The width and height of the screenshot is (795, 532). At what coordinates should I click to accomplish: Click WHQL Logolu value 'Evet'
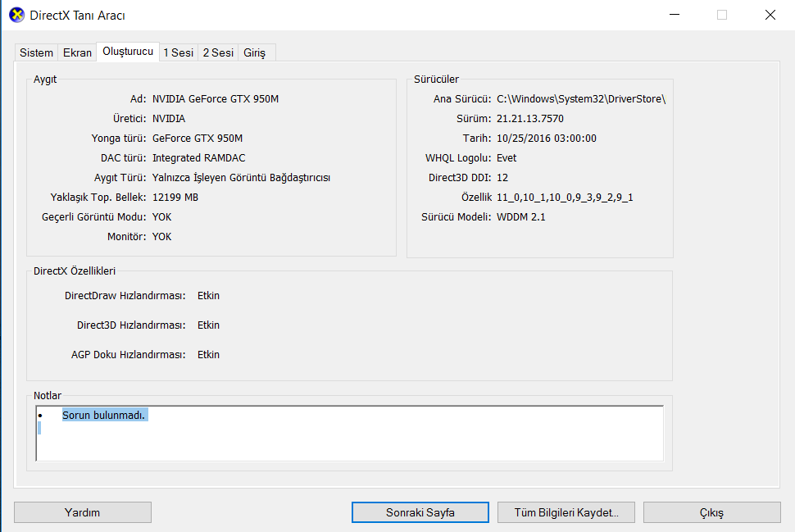[x=507, y=158]
